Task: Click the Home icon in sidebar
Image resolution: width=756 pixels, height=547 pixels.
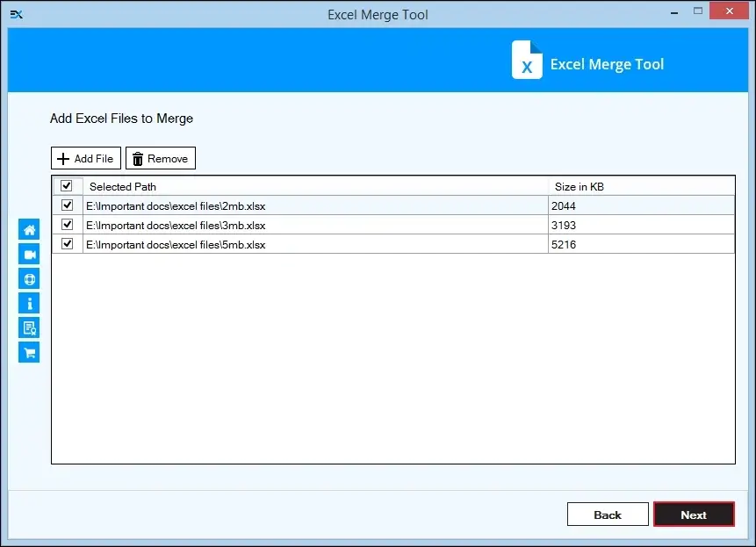Action: (x=29, y=230)
